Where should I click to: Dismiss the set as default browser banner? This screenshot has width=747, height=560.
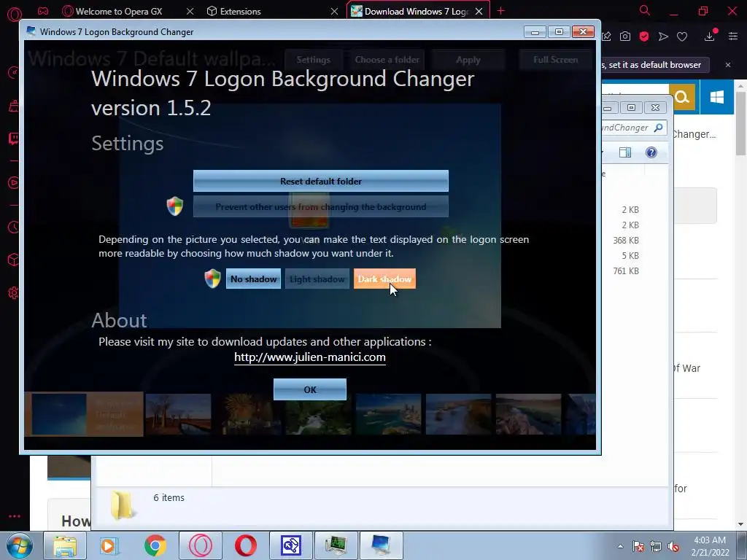click(x=728, y=65)
